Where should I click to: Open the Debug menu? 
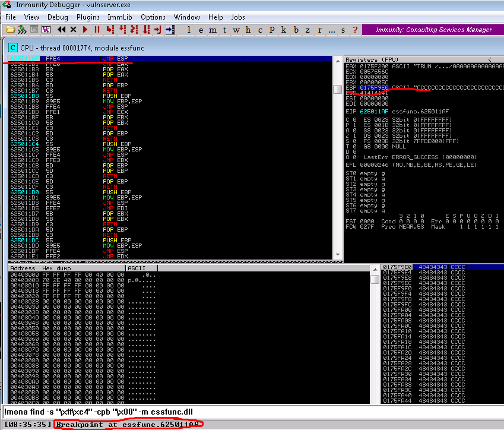tap(58, 17)
